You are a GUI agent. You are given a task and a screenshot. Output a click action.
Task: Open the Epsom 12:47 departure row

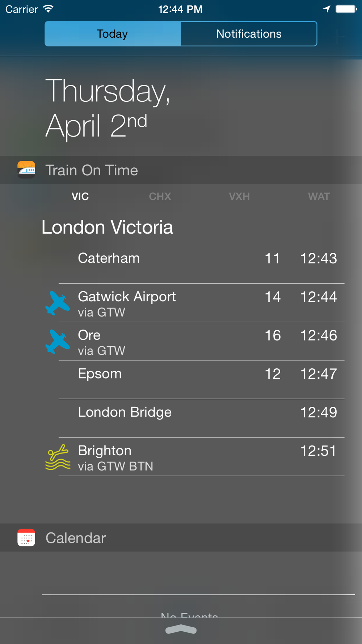click(x=201, y=380)
